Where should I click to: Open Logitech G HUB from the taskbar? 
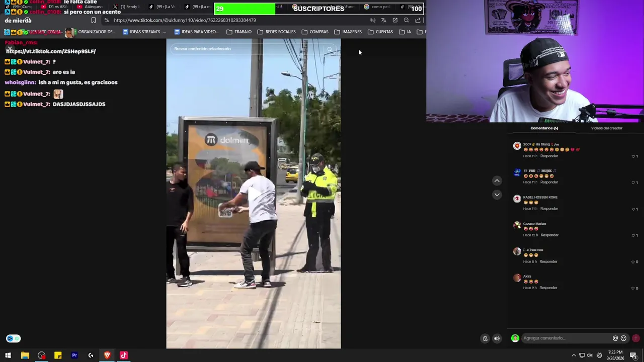(91, 355)
